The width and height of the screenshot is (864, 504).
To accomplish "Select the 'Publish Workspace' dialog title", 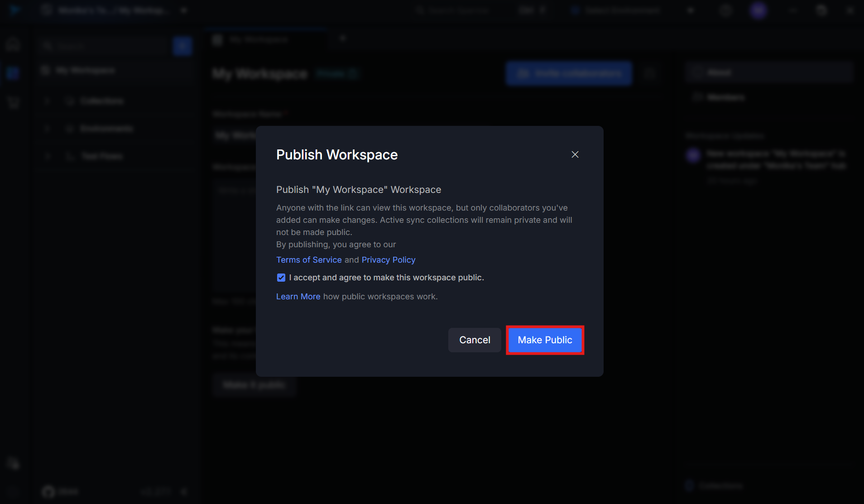I will click(337, 155).
